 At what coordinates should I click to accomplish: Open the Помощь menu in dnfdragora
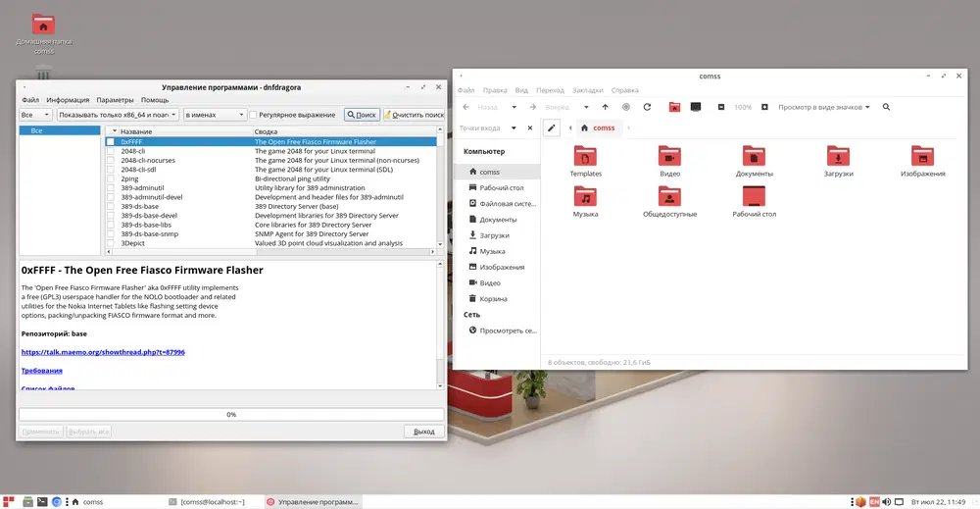[155, 100]
